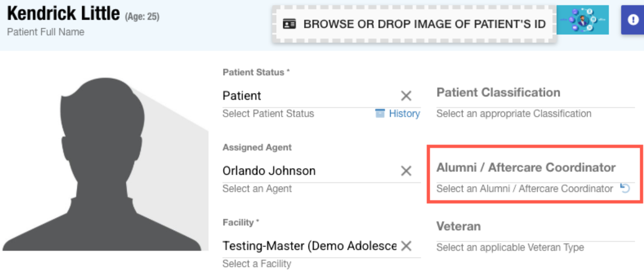644x278 pixels.
Task: Click the Patient Full Name caption
Action: pyautogui.click(x=46, y=32)
